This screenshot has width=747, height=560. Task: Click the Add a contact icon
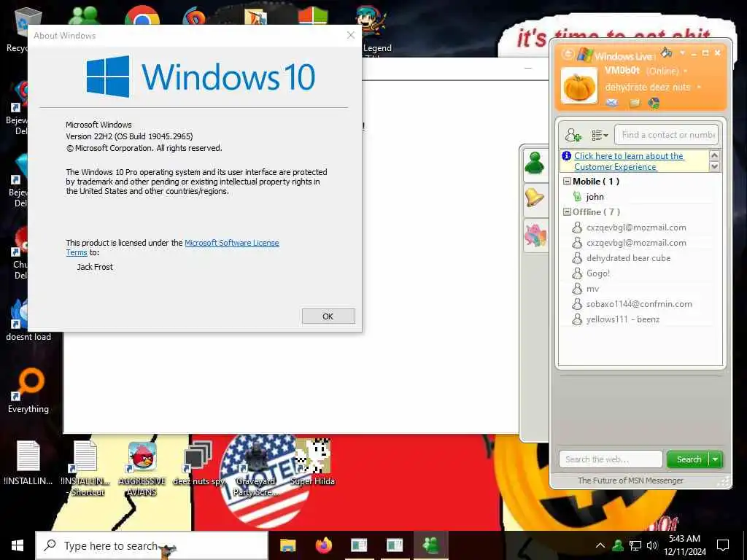point(573,135)
